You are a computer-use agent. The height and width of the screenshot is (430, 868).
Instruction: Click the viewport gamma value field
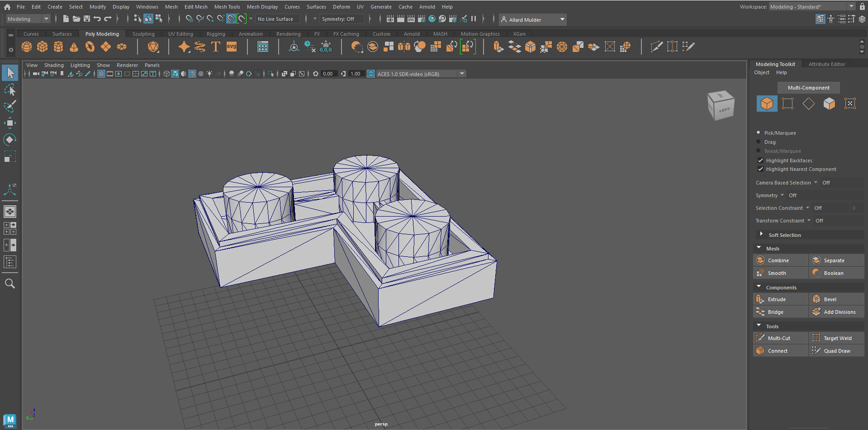click(356, 74)
